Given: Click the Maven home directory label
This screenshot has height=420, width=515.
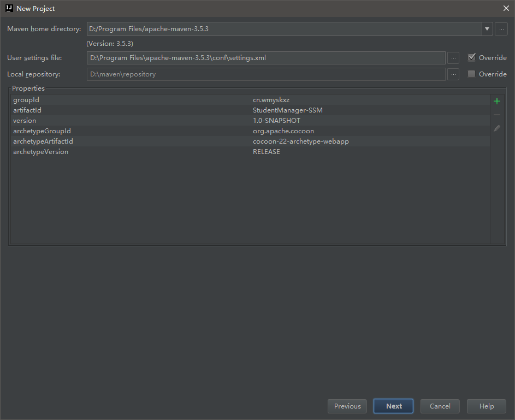Looking at the screenshot, I should 44,29.
